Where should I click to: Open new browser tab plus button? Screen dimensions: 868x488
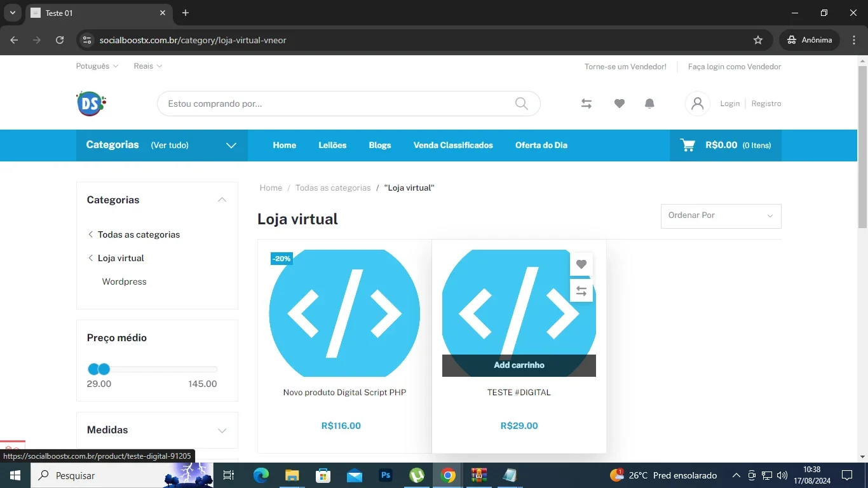tap(186, 13)
